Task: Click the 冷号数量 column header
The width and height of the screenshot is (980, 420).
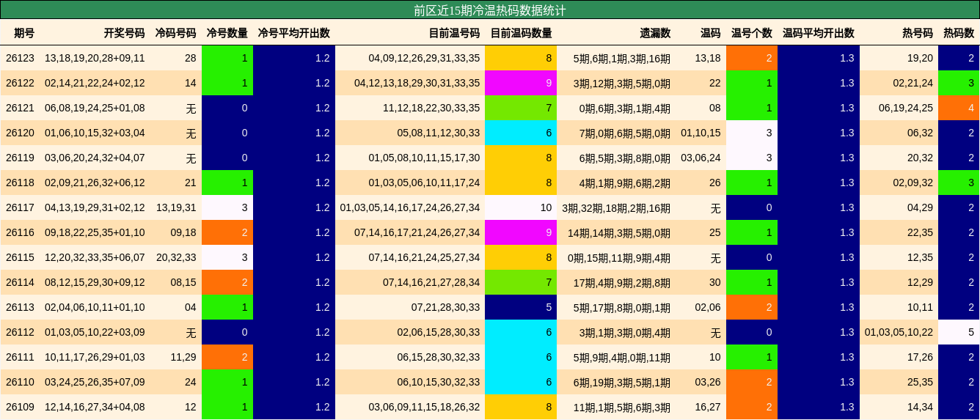Action: [x=227, y=33]
